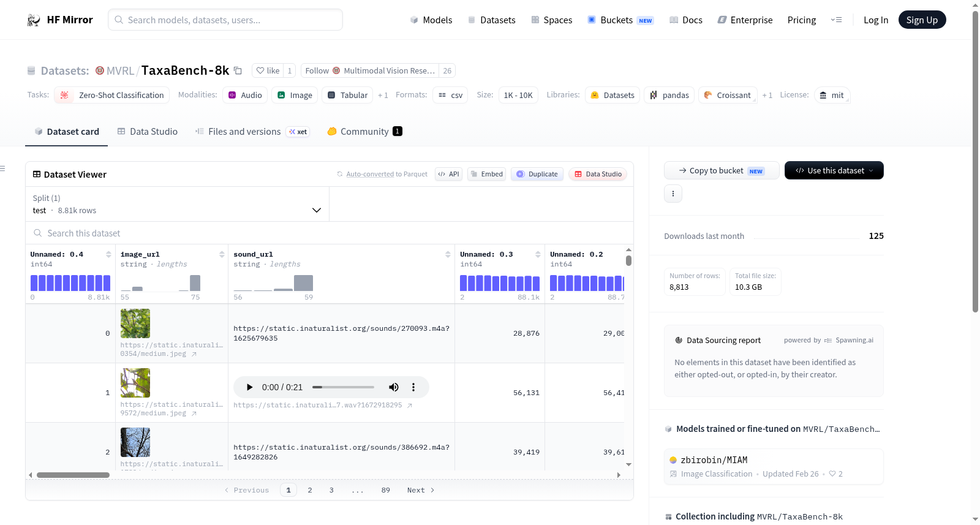
Task: Click the Search this dataset field
Action: pyautogui.click(x=330, y=233)
